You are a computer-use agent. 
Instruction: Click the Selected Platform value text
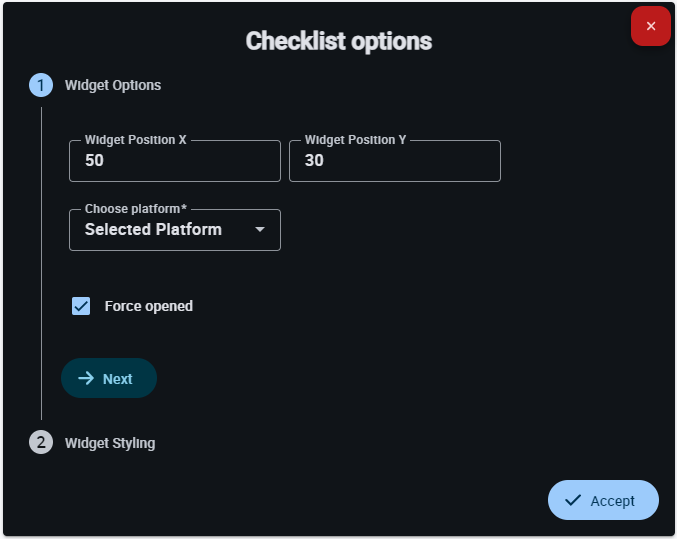pos(153,230)
